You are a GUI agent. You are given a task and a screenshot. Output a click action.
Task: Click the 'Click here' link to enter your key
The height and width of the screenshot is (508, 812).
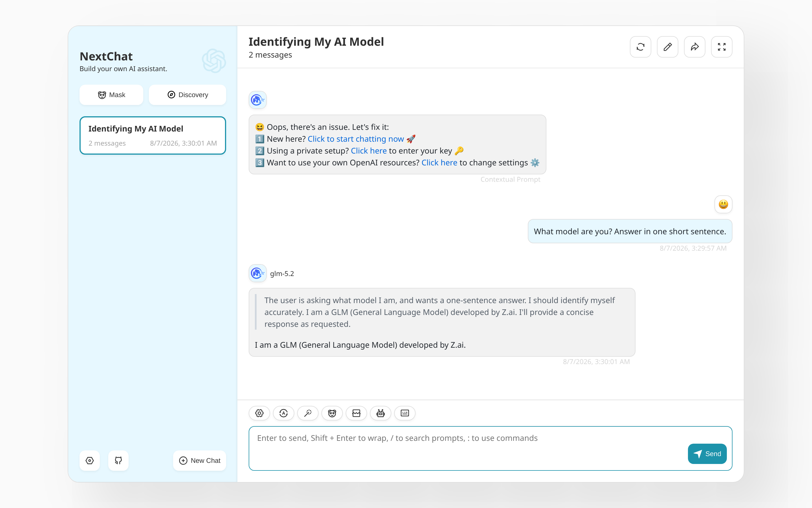pos(369,151)
